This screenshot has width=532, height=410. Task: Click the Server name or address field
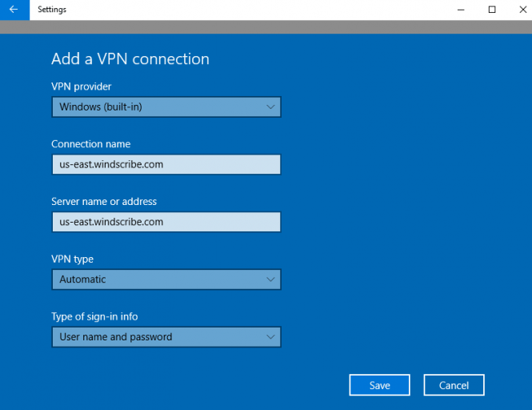pyautogui.click(x=166, y=222)
